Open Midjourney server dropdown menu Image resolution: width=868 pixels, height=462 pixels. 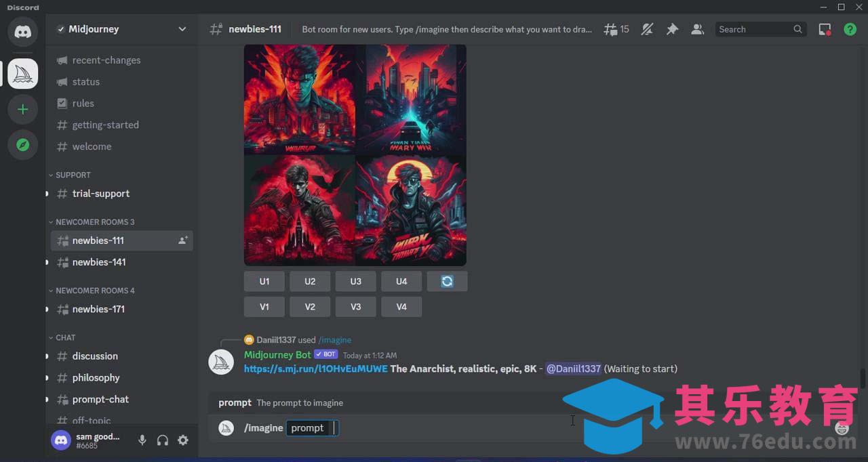pyautogui.click(x=182, y=29)
